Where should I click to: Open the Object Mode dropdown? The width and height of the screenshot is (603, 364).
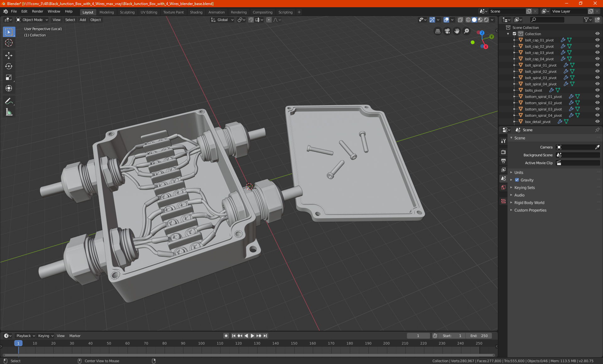[x=32, y=20]
